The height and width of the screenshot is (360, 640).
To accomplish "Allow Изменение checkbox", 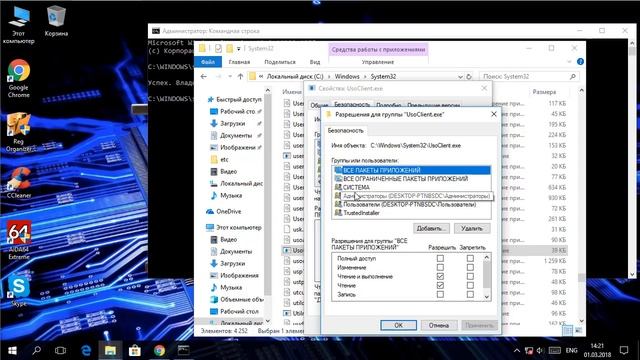I will [440, 267].
